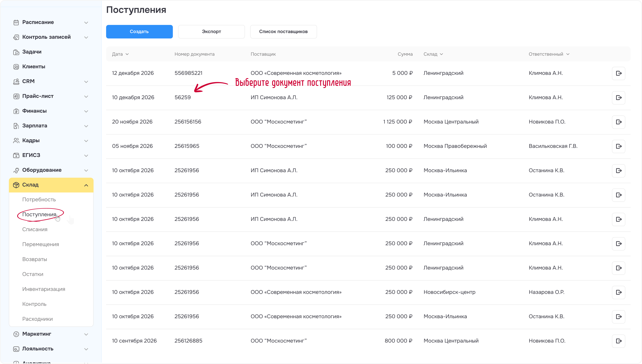642x364 pixels.
Task: Click the Расписание calendar icon
Action: click(16, 22)
